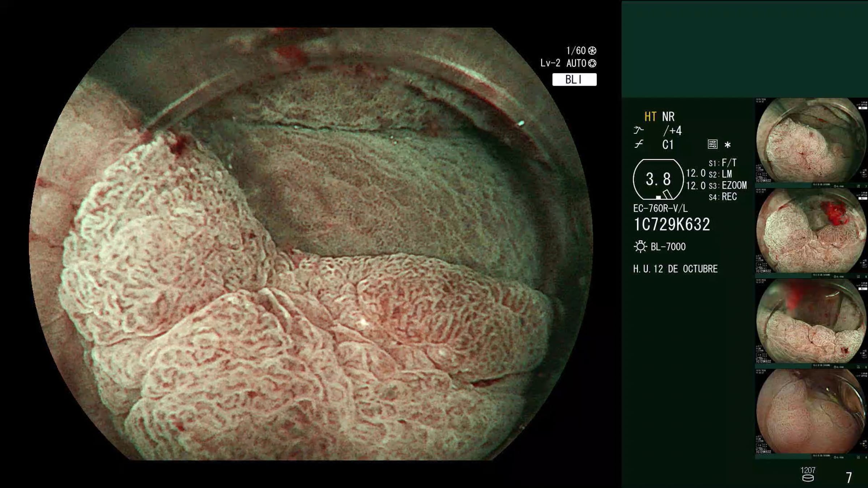Click the scope zoom indicator showing 3.8

(658, 179)
